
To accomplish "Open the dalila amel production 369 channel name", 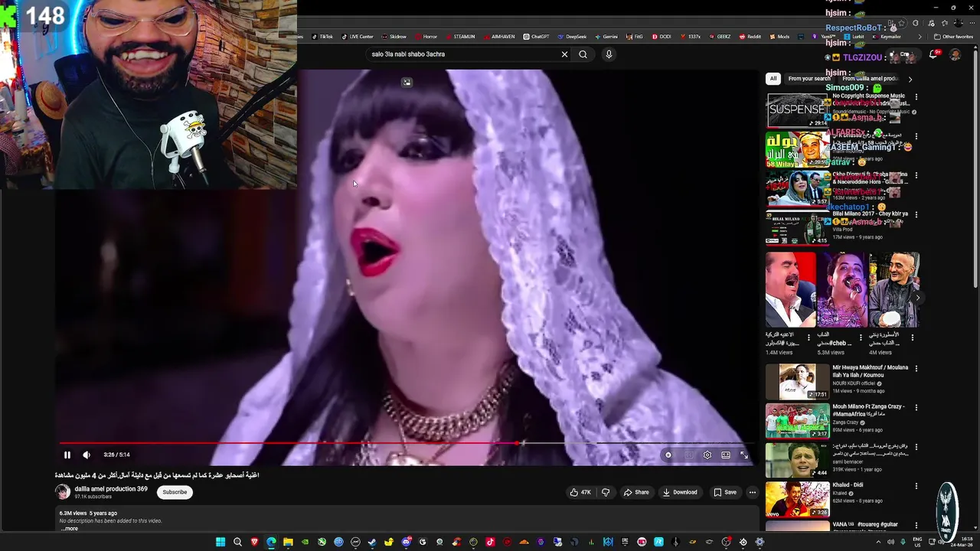I will (111, 489).
